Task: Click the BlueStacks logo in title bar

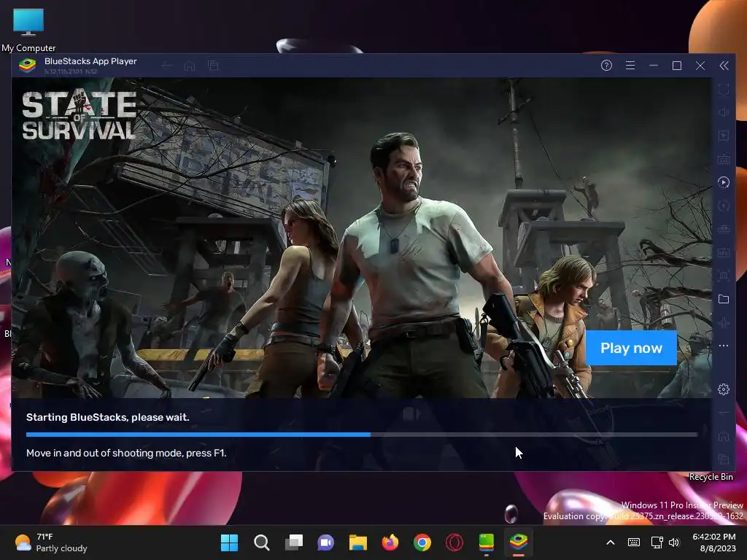Action: (27, 65)
